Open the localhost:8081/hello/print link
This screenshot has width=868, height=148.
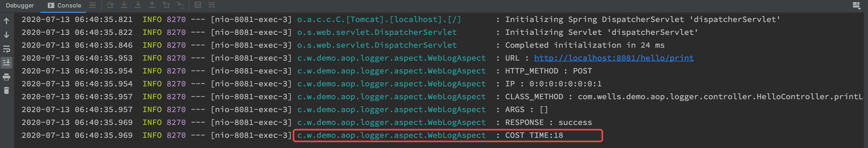tap(614, 58)
